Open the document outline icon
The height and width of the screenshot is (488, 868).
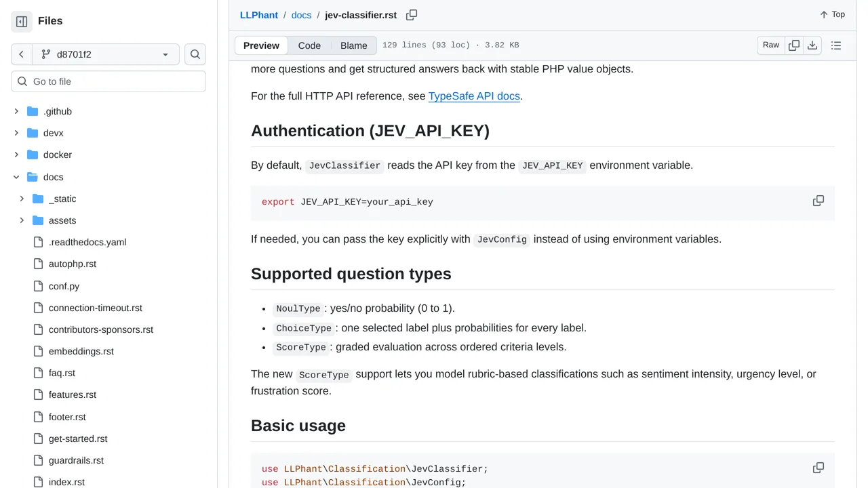[x=836, y=45]
